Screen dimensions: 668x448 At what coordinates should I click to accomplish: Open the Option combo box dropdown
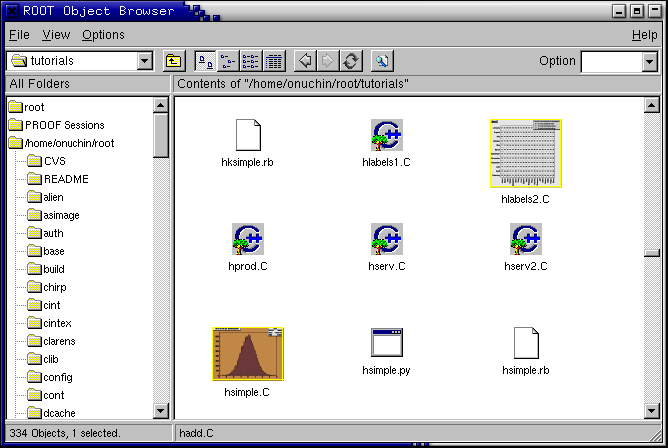650,61
